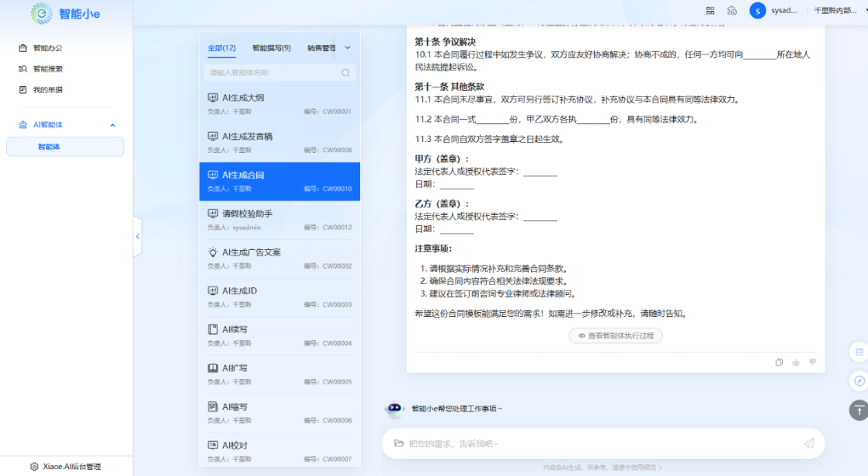The width and height of the screenshot is (868, 476).
Task: Open 智能搜索 in the sidebar
Action: pos(47,69)
